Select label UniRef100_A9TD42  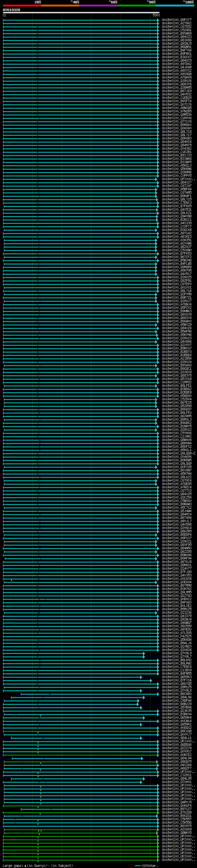(177, 64)
